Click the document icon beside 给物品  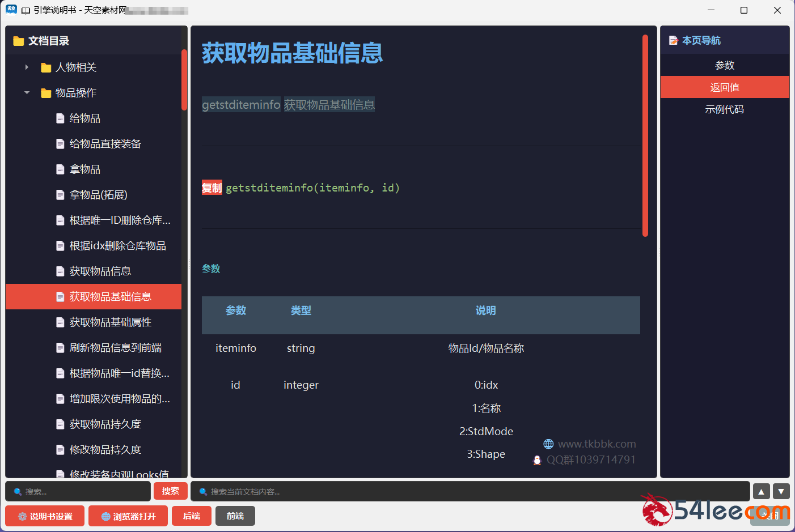60,118
